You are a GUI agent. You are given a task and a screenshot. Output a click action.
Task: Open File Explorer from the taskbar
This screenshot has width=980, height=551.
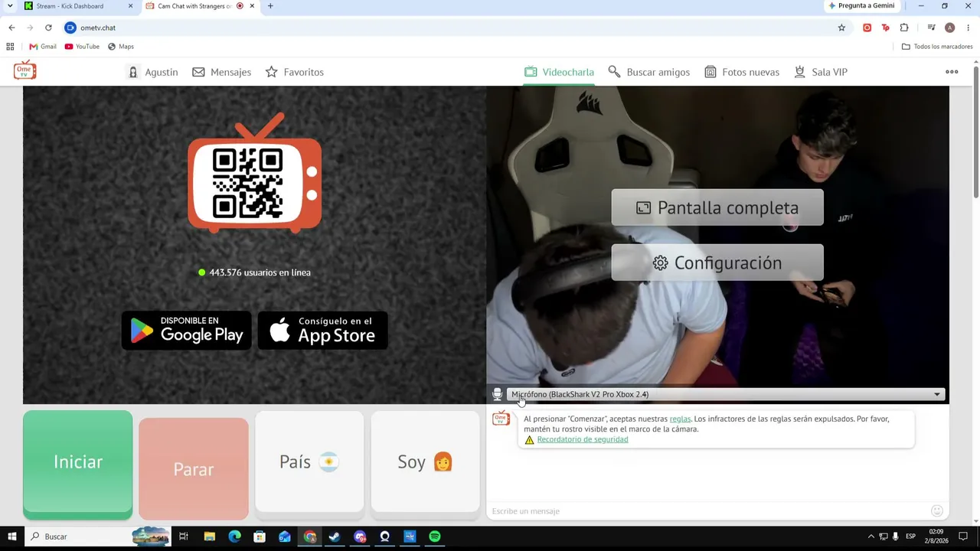[209, 536]
